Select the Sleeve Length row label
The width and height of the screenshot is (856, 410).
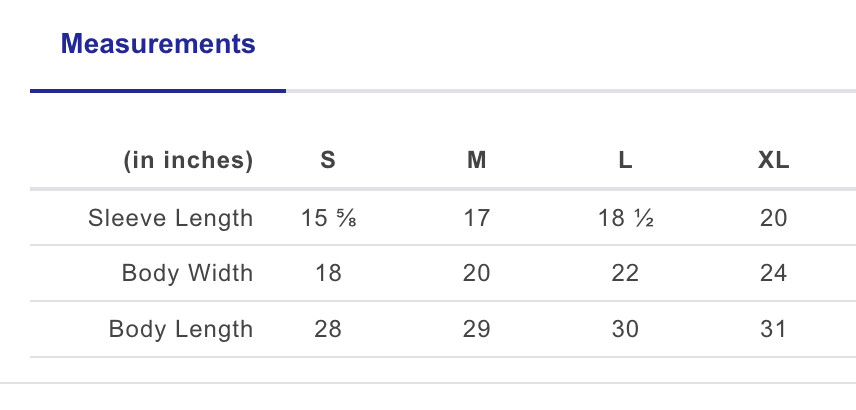[x=171, y=218]
